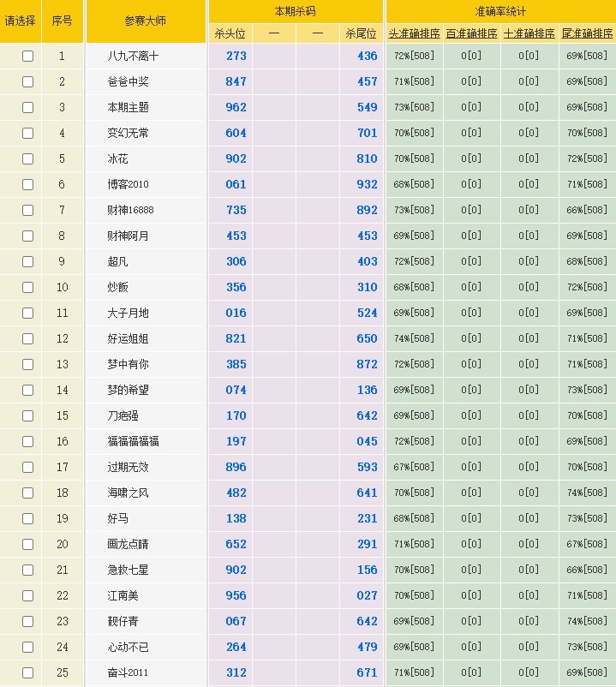Screen dimensions: 616x687
Task: Tick the checkbox in row 5 冰花
Action: click(27, 159)
